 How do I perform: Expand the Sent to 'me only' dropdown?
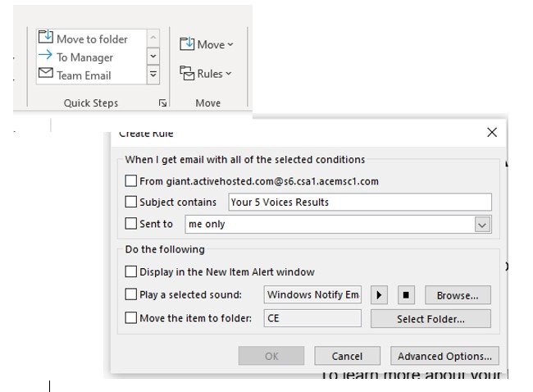click(x=482, y=225)
